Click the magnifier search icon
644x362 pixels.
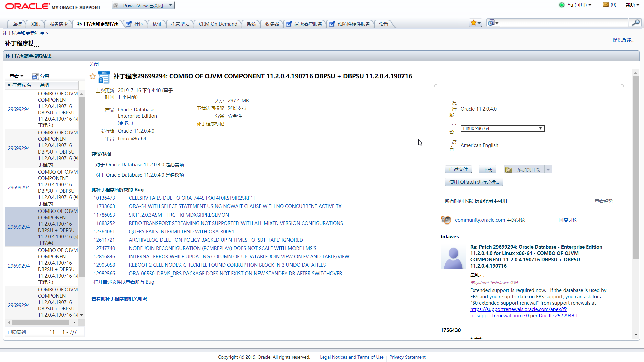tap(636, 23)
